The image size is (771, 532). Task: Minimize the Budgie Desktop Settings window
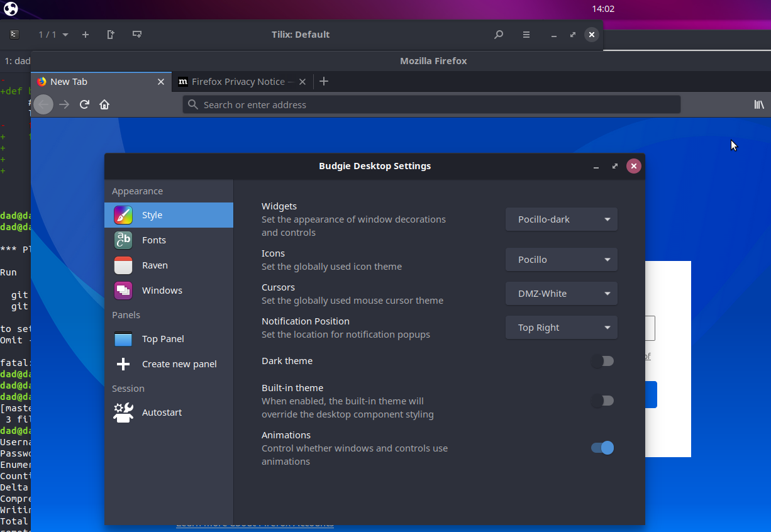click(x=596, y=167)
